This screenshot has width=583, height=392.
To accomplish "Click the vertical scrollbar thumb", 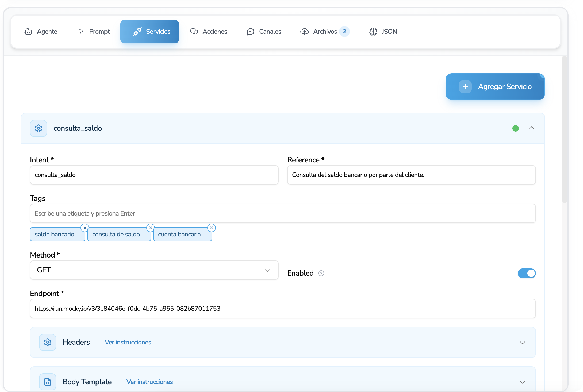I will [x=565, y=130].
